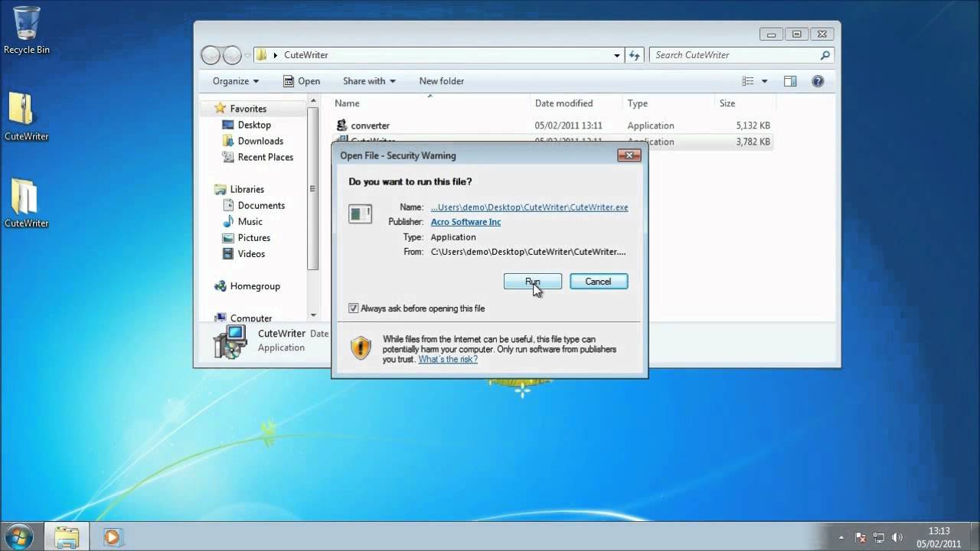
Task: Open the CuteWriter.exe file name link
Action: pyautogui.click(x=529, y=207)
